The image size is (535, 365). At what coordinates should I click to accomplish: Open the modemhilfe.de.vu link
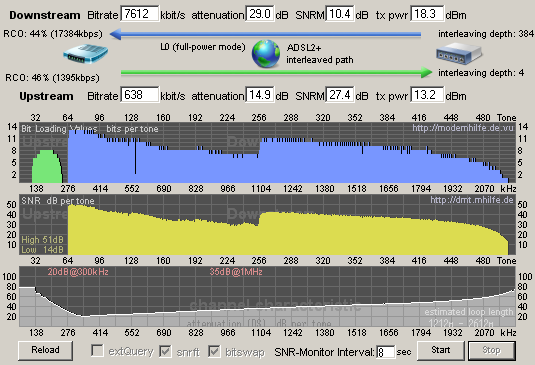(463, 128)
